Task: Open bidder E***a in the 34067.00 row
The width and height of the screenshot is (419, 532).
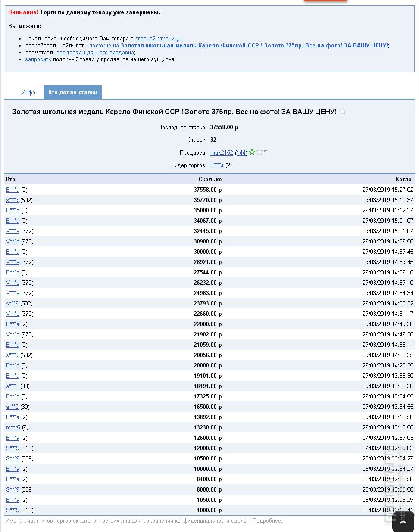Action: coord(13,221)
